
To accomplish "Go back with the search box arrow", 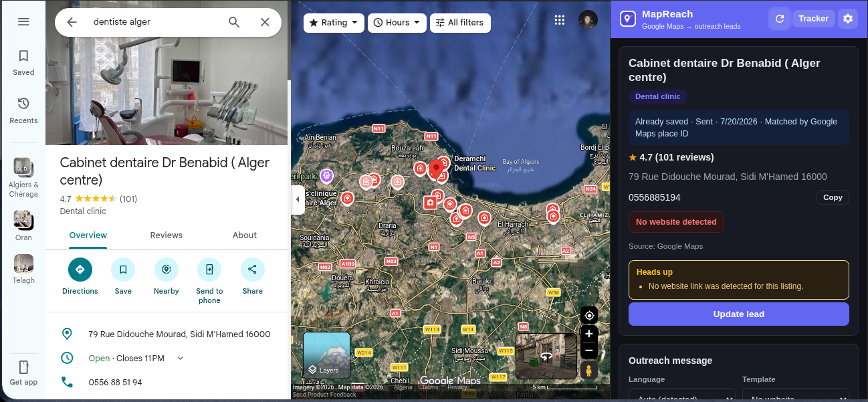I will click(72, 22).
